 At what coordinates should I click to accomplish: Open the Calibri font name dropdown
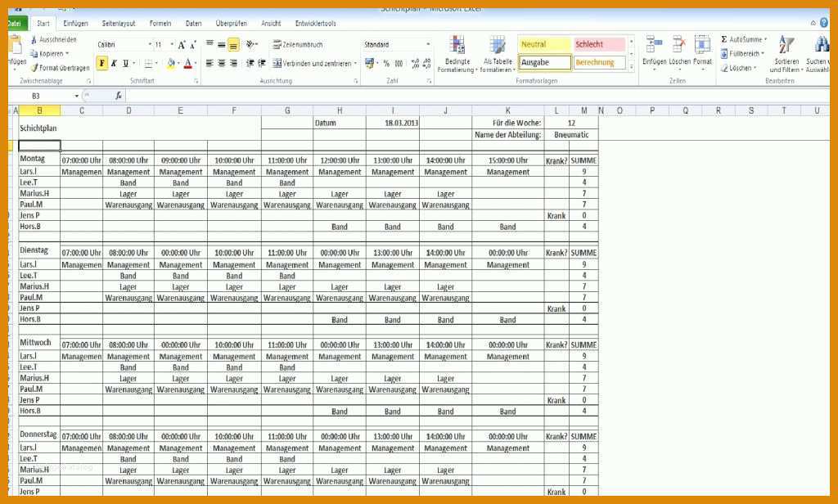[x=150, y=44]
